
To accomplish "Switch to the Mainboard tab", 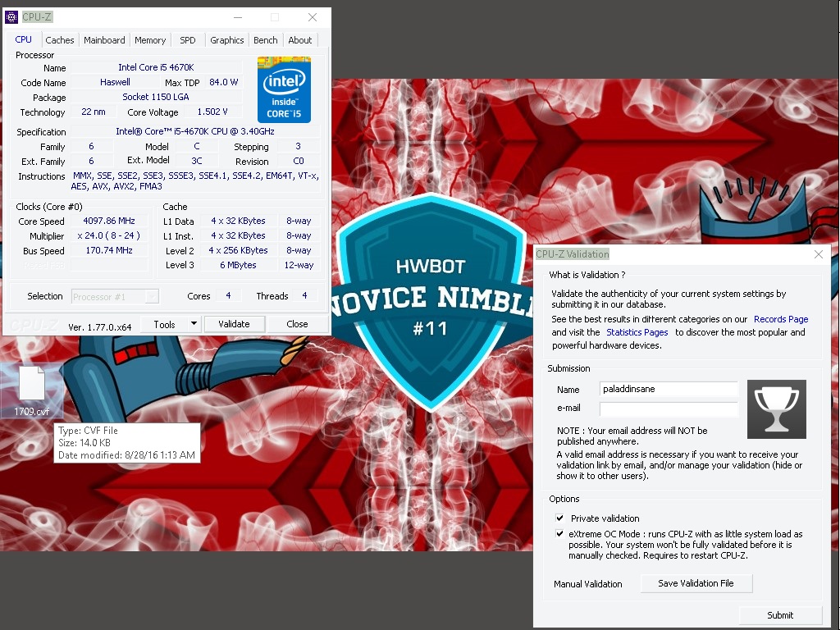I will tap(104, 40).
